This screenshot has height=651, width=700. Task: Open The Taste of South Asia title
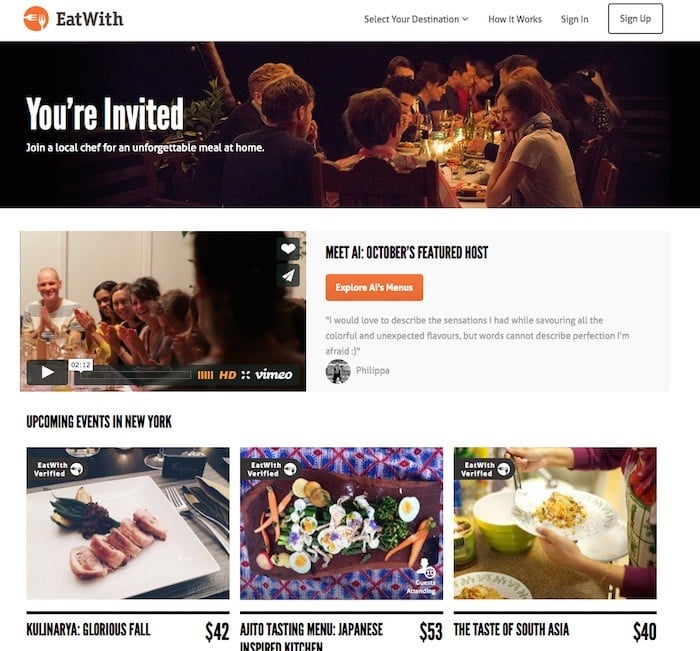(511, 630)
